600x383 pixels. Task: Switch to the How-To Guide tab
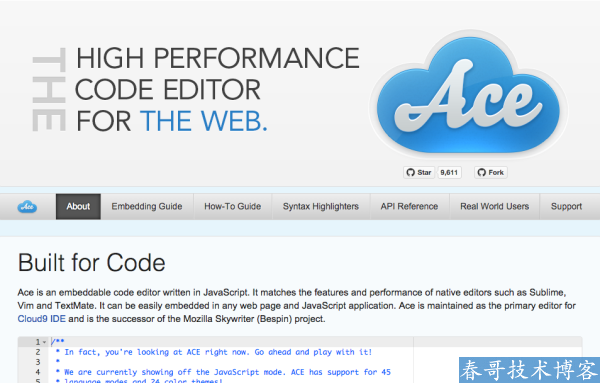tap(233, 207)
